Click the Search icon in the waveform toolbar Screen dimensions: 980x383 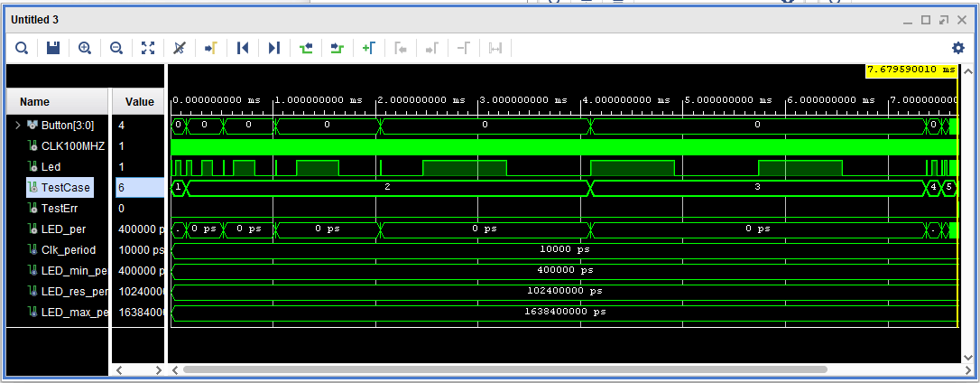pos(21,48)
